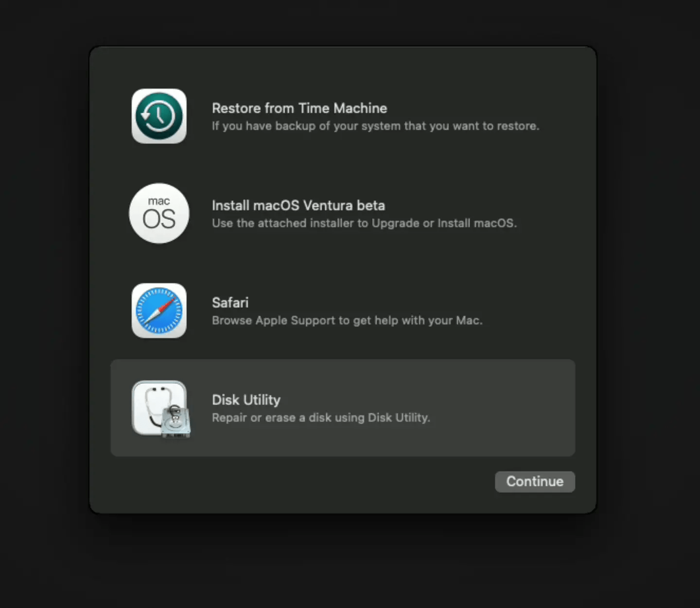Click 'Use the attached installer to Upgrade' description

tap(364, 223)
